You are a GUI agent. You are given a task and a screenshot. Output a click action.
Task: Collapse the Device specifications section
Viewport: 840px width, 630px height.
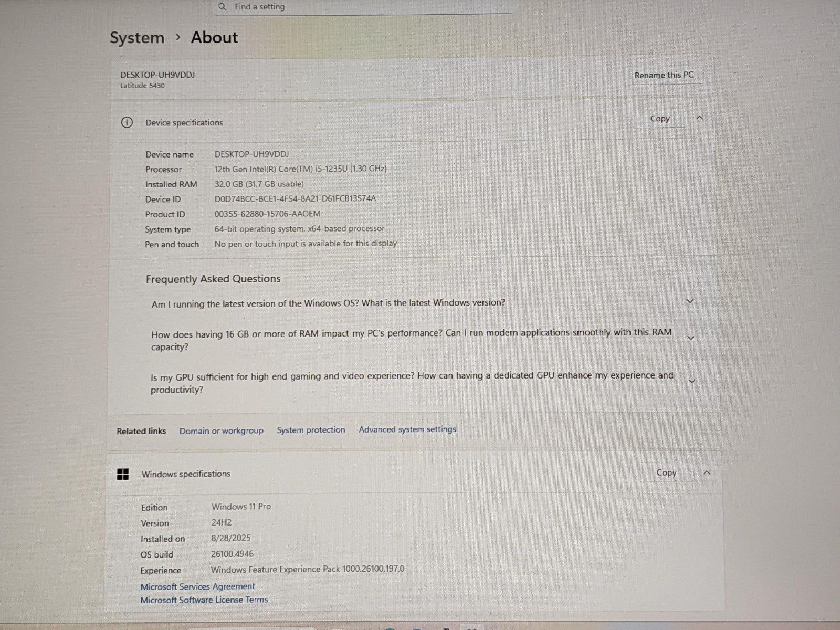pos(699,118)
